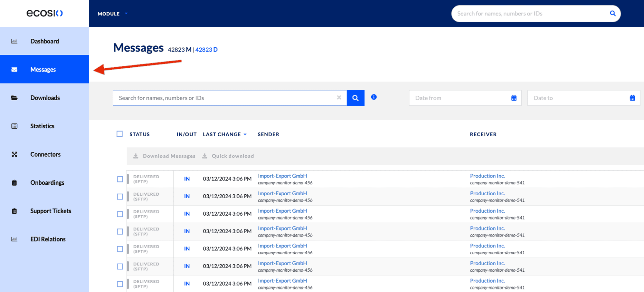644x292 pixels.
Task: Select the first delivered message's checkbox
Action: (x=120, y=179)
